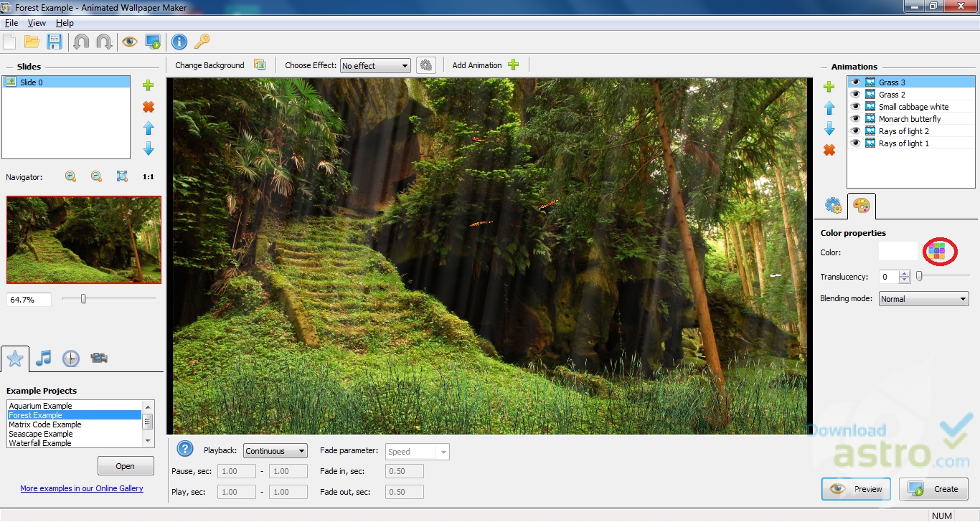Image resolution: width=980 pixels, height=522 pixels.
Task: Open the project folder icon in toolbar
Action: point(32,42)
